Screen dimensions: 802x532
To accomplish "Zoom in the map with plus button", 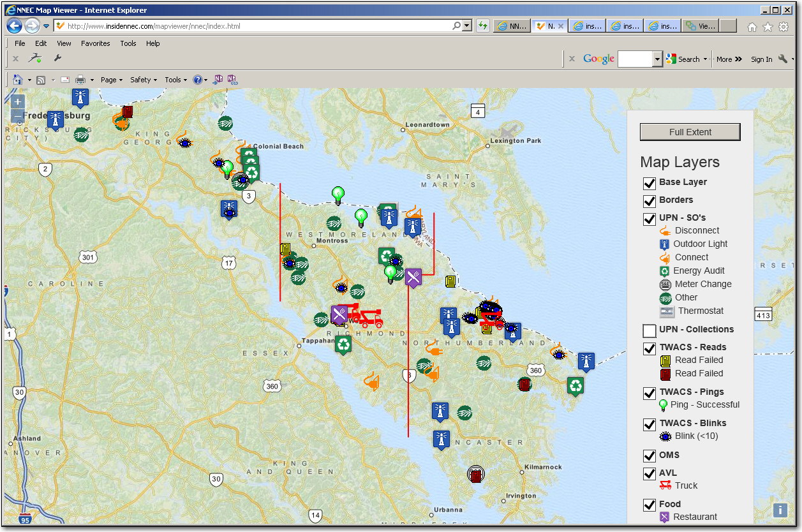I will (17, 101).
